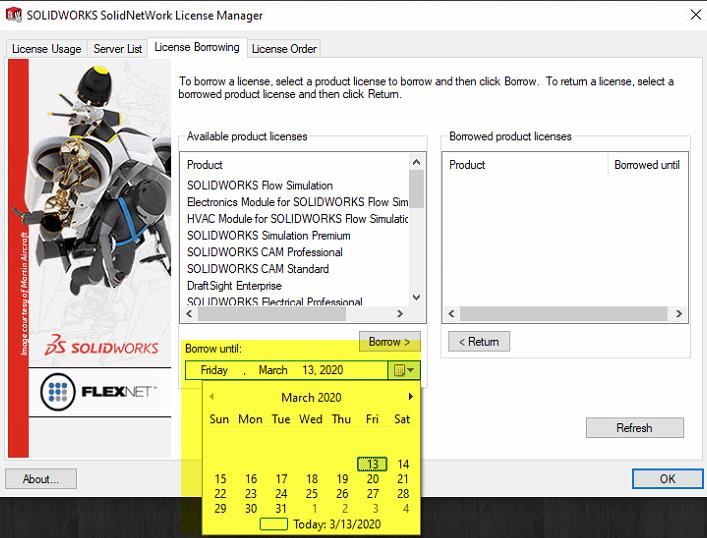The image size is (707, 538).
Task: Open the calendar date picker dropdown
Action: coord(404,370)
